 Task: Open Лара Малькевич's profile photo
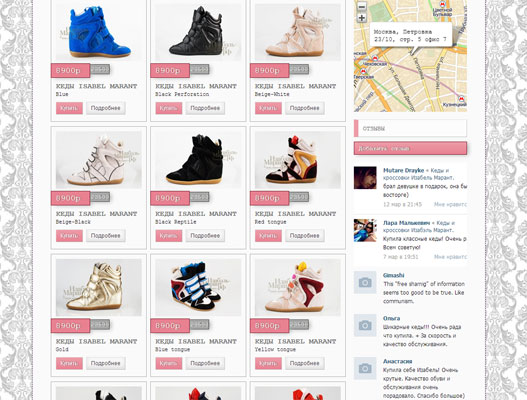(x=365, y=230)
